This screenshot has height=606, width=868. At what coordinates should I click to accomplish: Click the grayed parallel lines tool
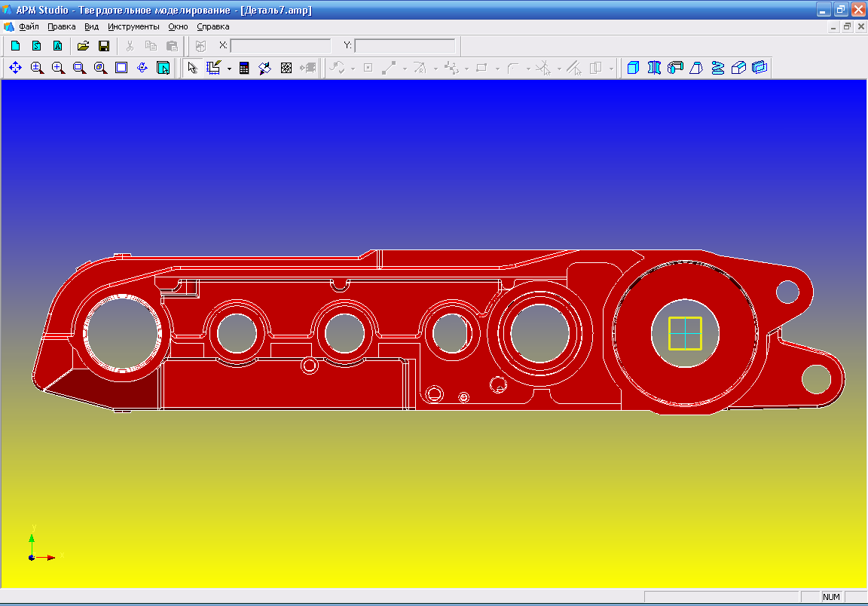point(574,68)
